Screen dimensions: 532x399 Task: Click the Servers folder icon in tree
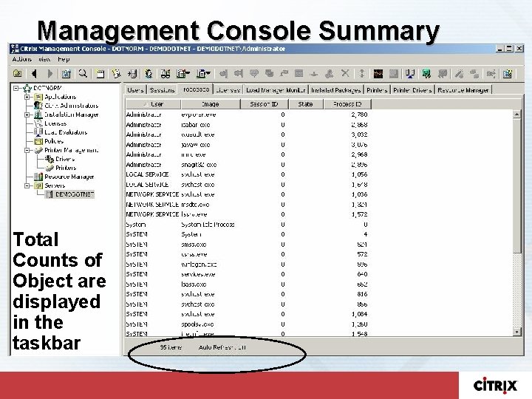click(x=38, y=185)
